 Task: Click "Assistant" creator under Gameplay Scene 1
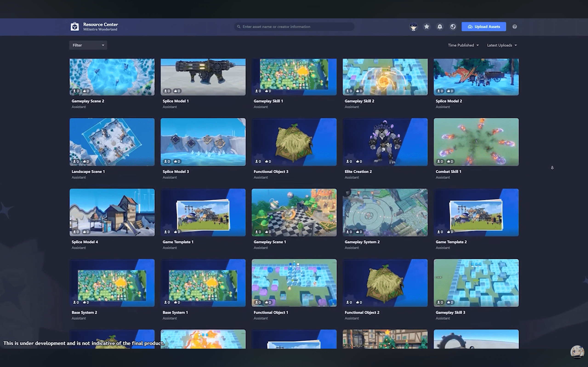pos(261,248)
